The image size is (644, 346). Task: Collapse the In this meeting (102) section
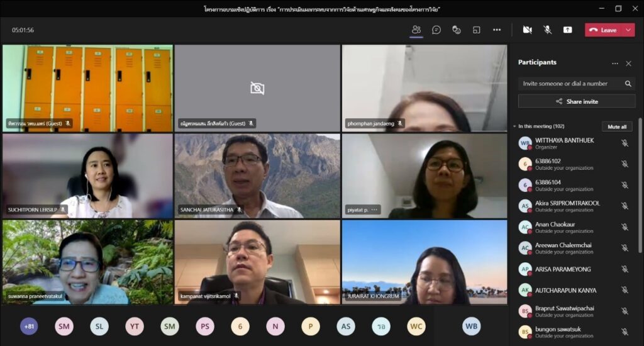coord(514,126)
